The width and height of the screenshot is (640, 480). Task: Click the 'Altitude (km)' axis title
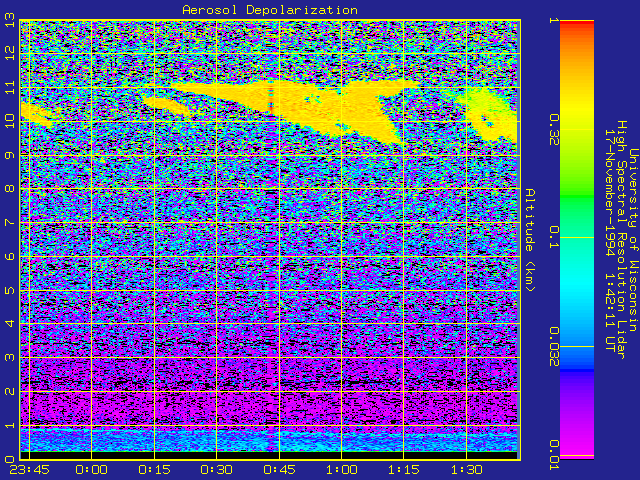pos(529,240)
